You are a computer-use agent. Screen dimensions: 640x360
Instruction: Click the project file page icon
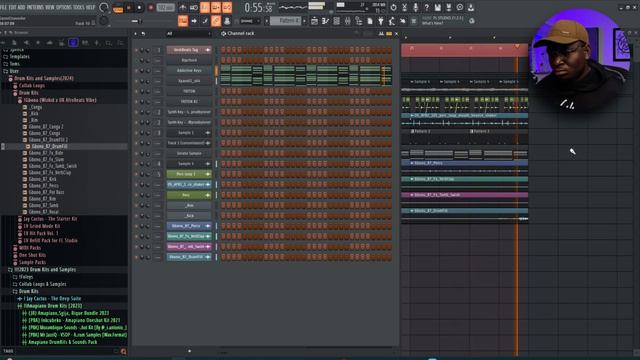[369, 21]
